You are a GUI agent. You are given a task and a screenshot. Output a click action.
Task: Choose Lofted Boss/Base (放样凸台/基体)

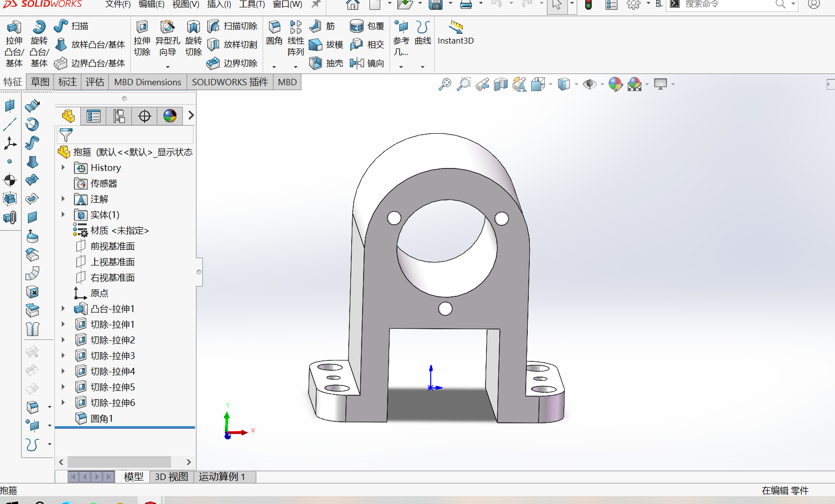pyautogui.click(x=90, y=45)
